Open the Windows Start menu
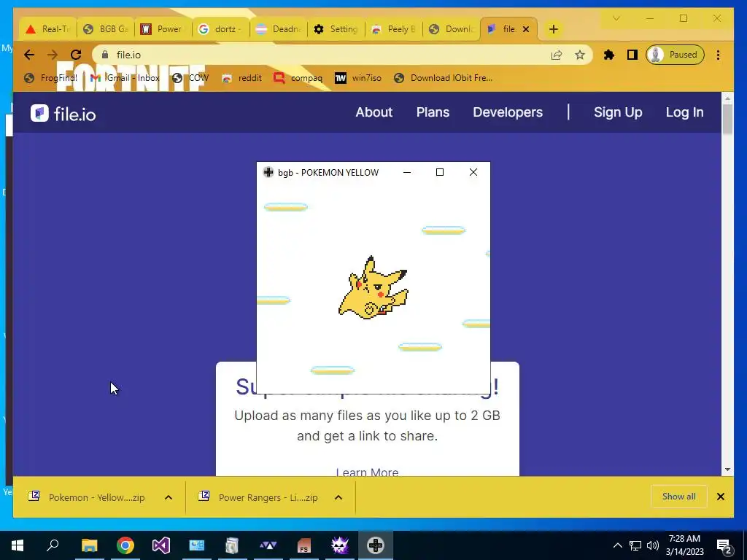This screenshot has height=560, width=747. click(18, 545)
